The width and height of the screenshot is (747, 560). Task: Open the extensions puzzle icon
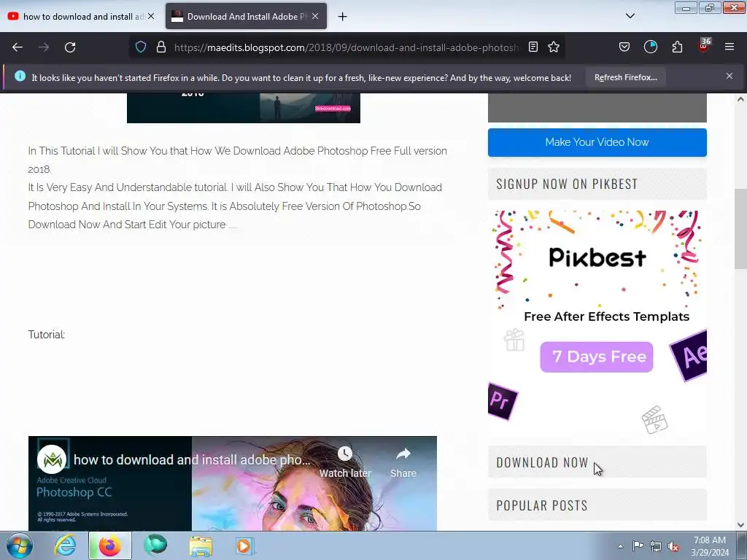677,47
